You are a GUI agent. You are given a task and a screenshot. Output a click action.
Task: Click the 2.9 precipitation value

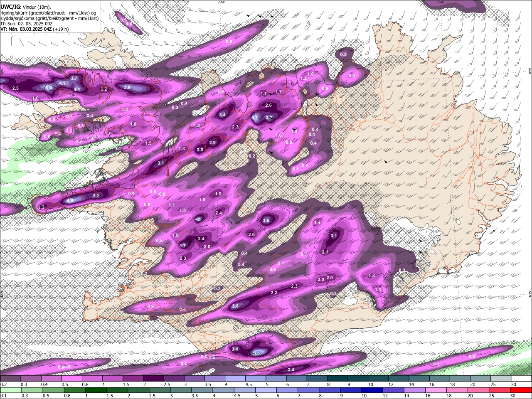pos(212,143)
